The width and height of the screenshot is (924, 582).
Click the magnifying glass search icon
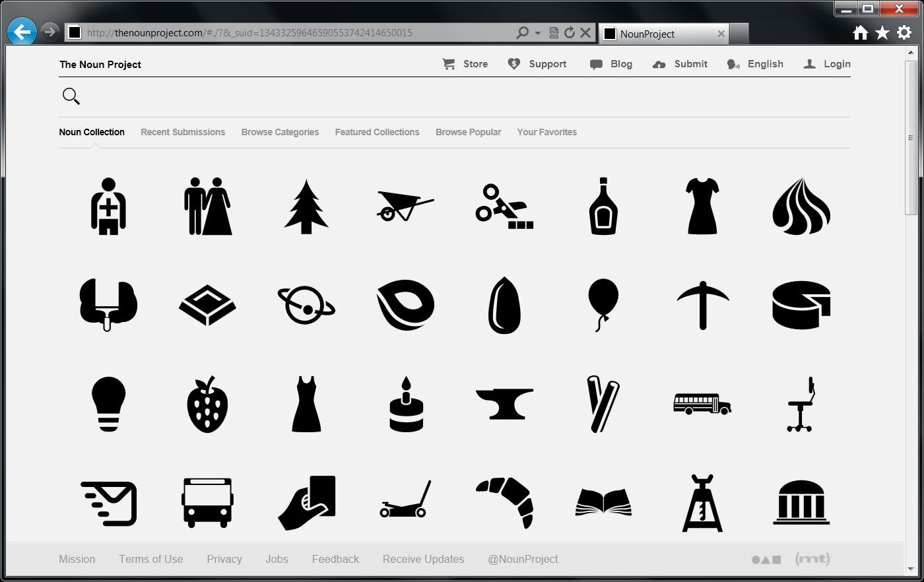(x=71, y=96)
